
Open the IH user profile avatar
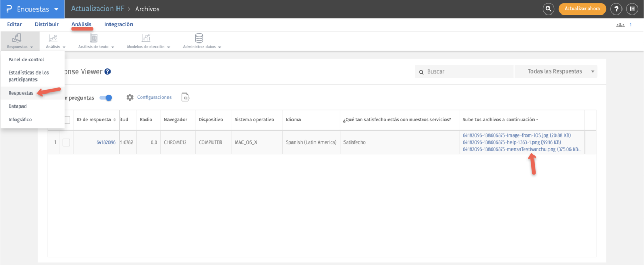click(632, 9)
